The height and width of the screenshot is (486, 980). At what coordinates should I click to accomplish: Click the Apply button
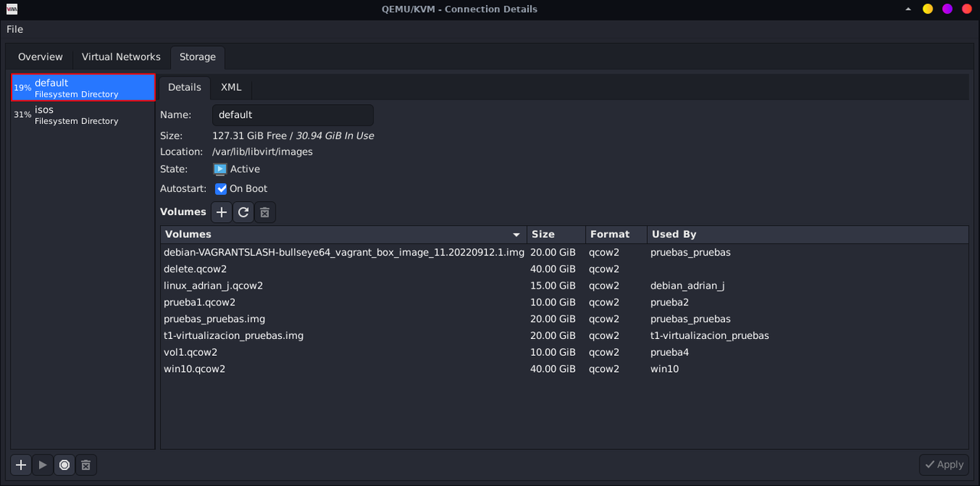[x=944, y=465]
